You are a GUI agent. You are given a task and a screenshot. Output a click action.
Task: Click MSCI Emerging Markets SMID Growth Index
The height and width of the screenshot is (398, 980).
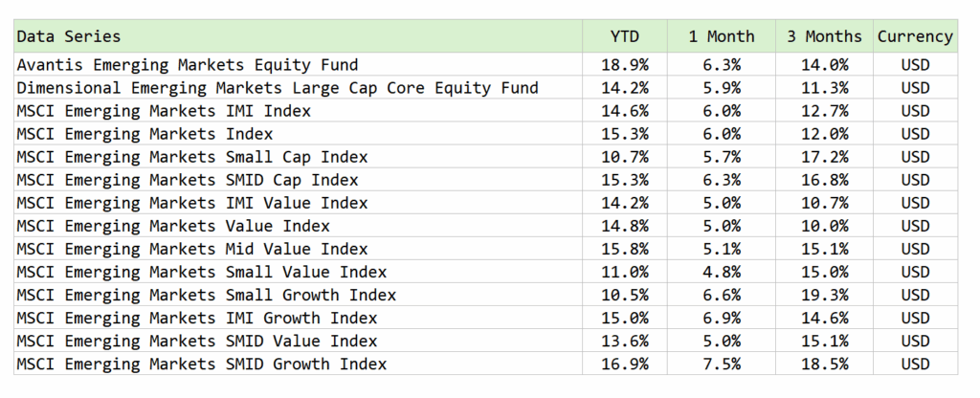tap(202, 364)
